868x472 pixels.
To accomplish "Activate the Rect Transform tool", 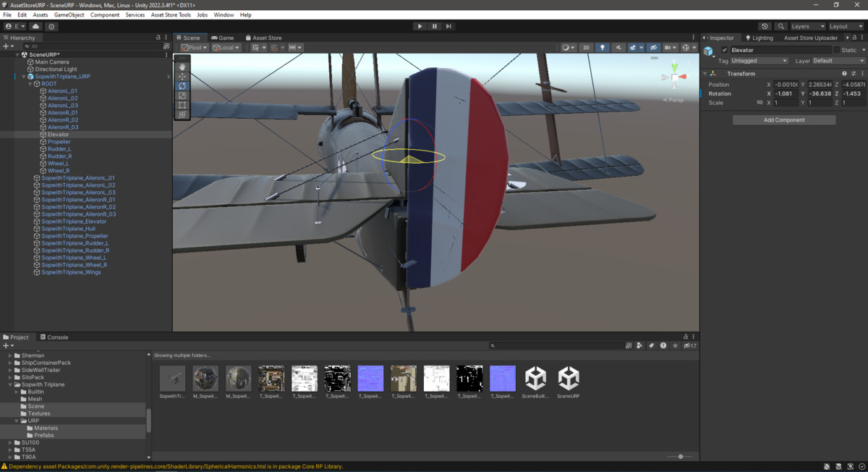I will tap(182, 104).
